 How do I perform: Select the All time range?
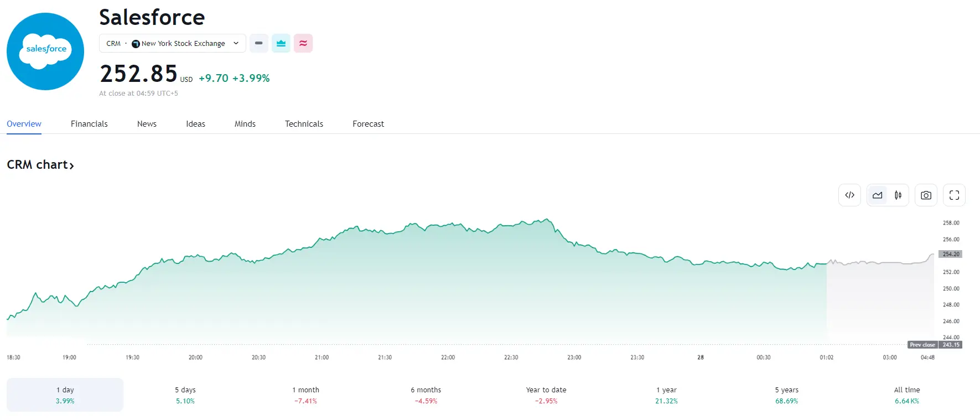(907, 395)
